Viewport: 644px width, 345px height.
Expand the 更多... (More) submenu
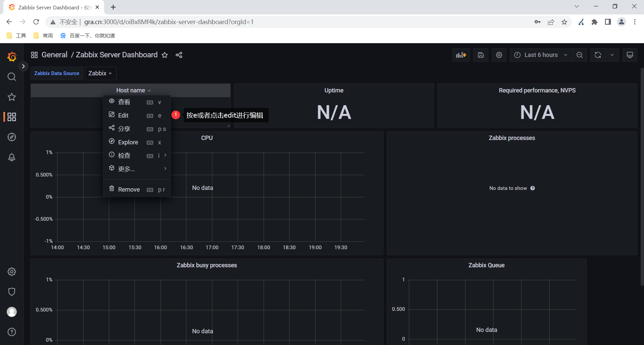click(137, 168)
